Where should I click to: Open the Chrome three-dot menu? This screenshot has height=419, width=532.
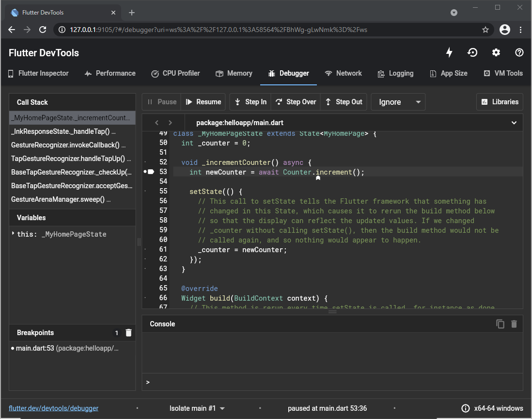click(520, 30)
